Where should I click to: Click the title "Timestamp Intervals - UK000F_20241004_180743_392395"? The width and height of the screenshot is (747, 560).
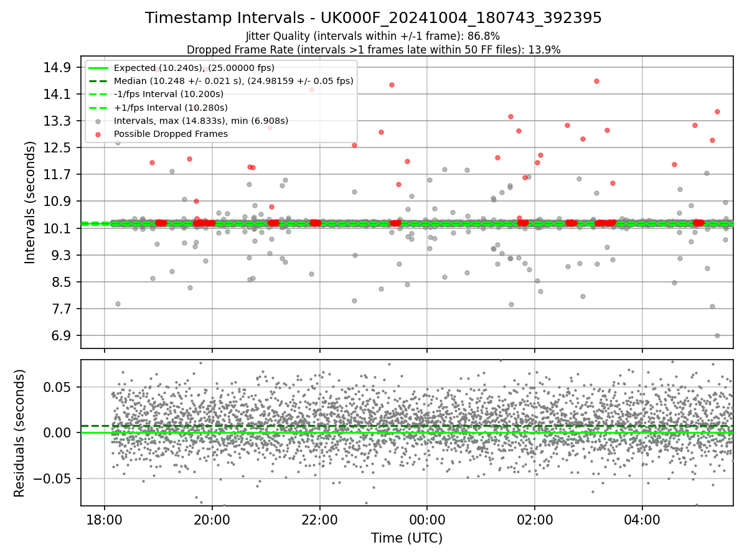tap(374, 18)
